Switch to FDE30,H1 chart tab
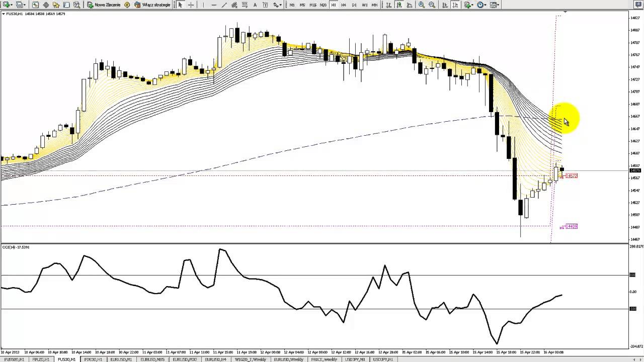Screen dimensions: 644x362 [x=94, y=359]
